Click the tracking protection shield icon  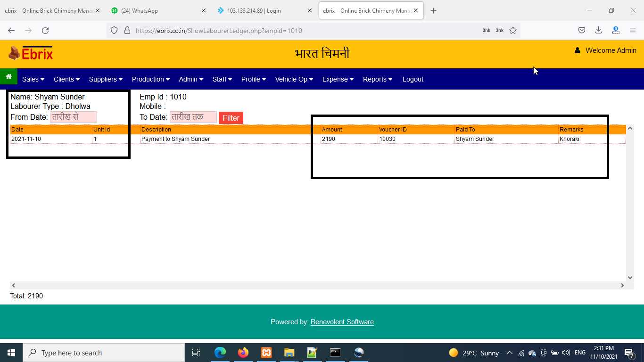(x=114, y=31)
